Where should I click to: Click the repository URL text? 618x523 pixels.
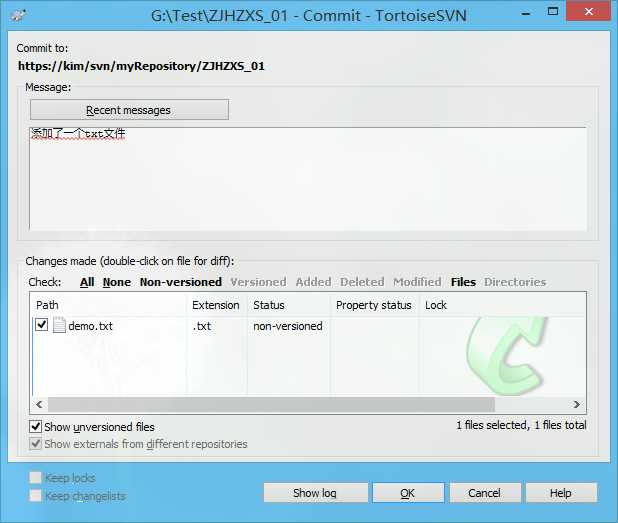141,66
